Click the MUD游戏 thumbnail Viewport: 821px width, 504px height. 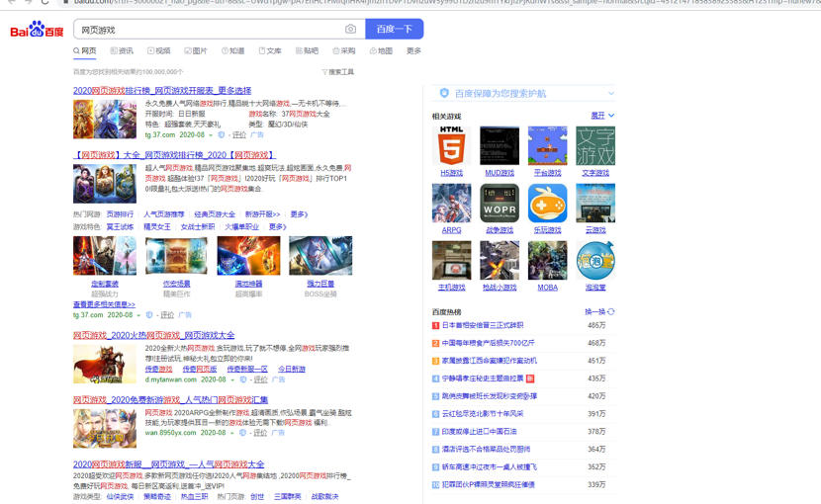tap(500, 145)
